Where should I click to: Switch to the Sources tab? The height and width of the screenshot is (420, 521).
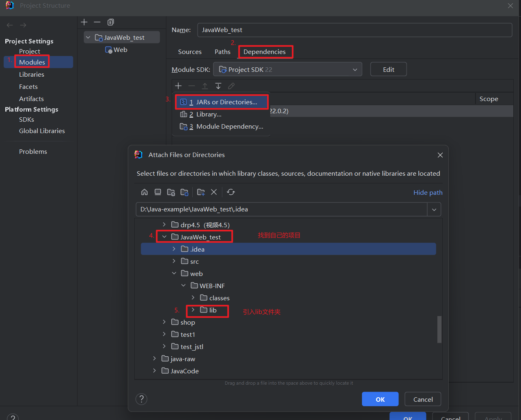pos(189,52)
